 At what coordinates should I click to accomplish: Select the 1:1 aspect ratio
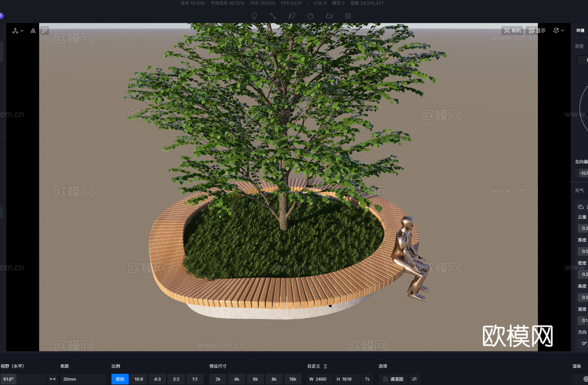click(195, 379)
